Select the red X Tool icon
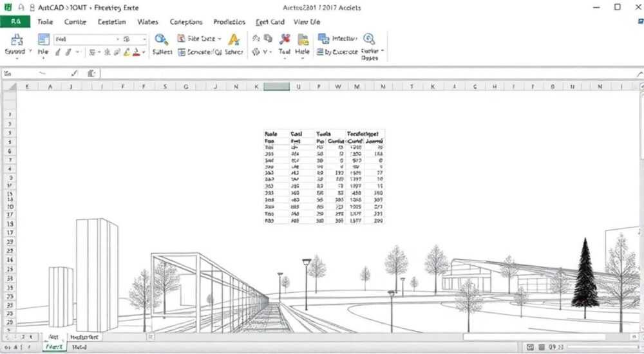644x354 pixels. (x=284, y=39)
